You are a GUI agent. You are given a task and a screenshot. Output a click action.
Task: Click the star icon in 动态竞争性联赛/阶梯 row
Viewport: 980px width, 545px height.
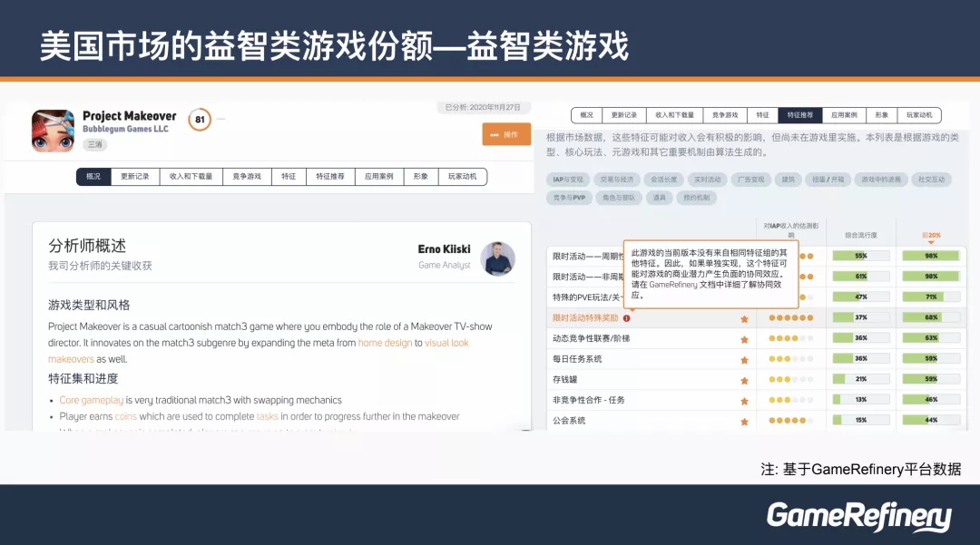pos(744,340)
